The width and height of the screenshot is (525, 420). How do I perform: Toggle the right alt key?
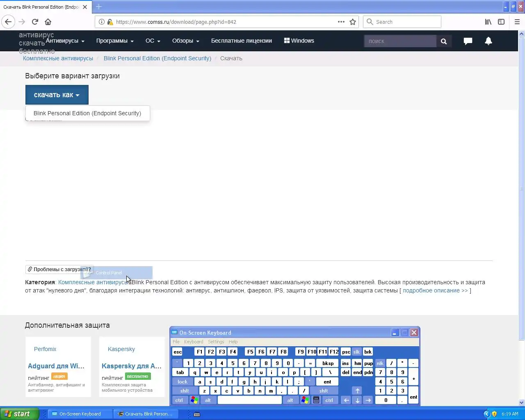pos(290,400)
